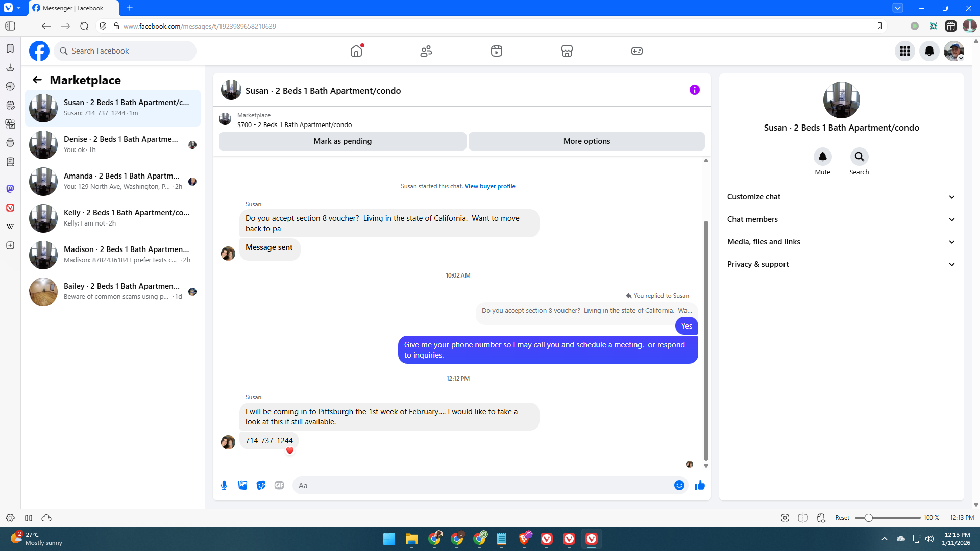Viewport: 980px width, 551px height.
Task: Expand Chat members section
Action: [841, 219]
